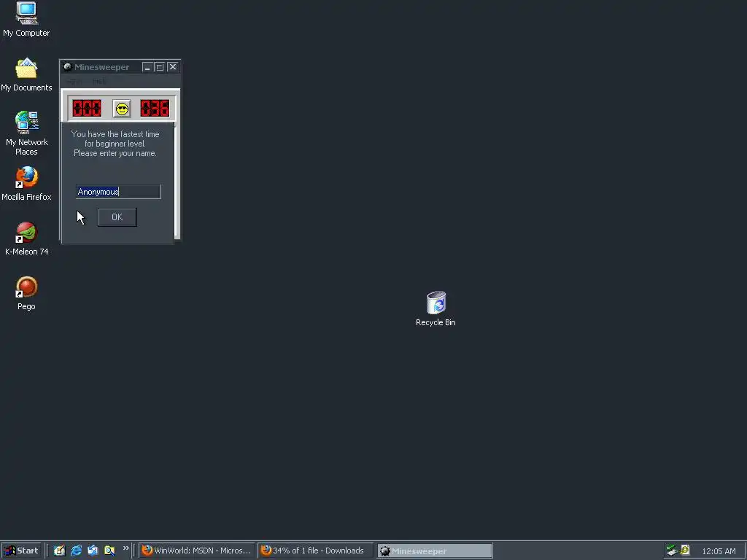This screenshot has width=747, height=560.
Task: Launch Outlook Express from quick launch
Action: [93, 551]
